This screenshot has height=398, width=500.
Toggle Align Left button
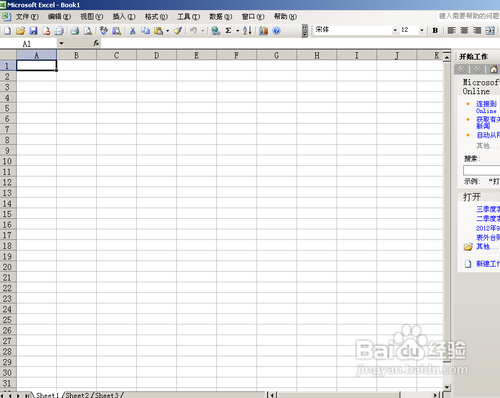(451, 30)
